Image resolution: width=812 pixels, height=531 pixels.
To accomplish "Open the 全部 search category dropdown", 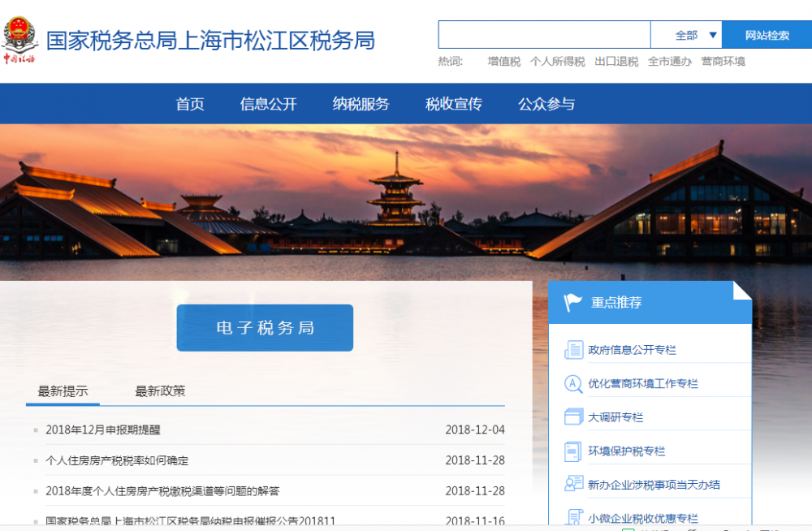I will (x=691, y=34).
